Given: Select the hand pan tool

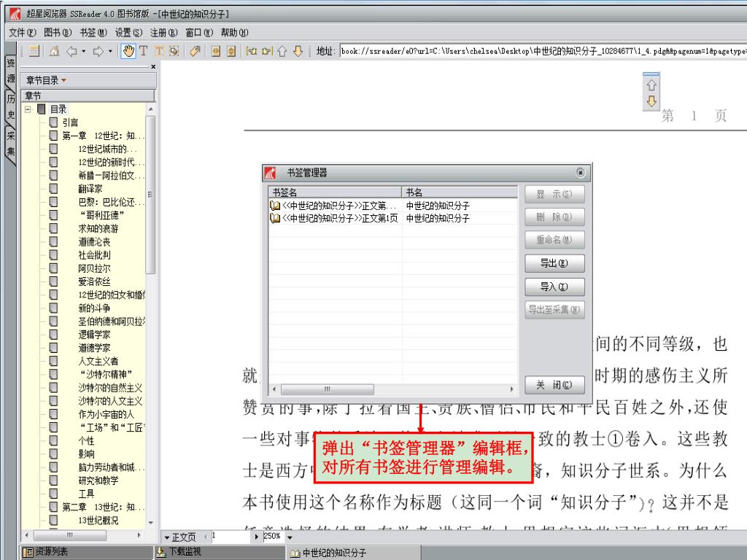Looking at the screenshot, I should 128,51.
